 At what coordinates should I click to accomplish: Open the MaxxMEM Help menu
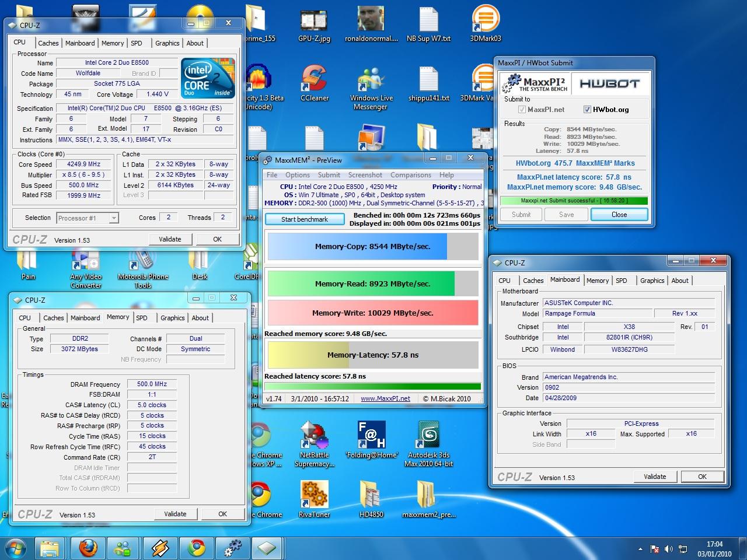446,175
